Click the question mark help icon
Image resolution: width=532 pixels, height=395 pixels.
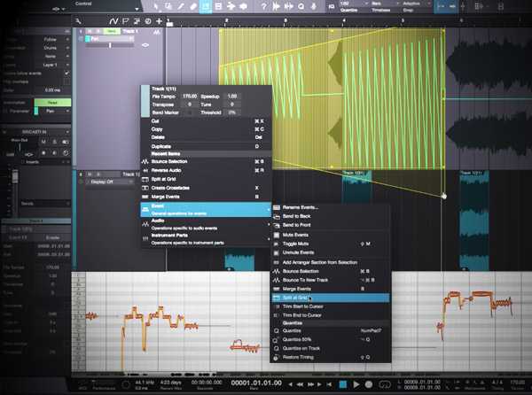263,6
